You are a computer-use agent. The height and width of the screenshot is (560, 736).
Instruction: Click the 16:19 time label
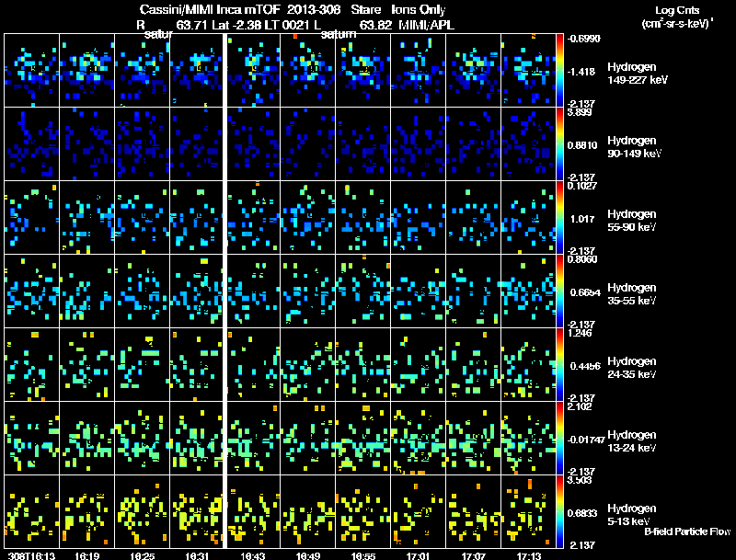pyautogui.click(x=88, y=555)
